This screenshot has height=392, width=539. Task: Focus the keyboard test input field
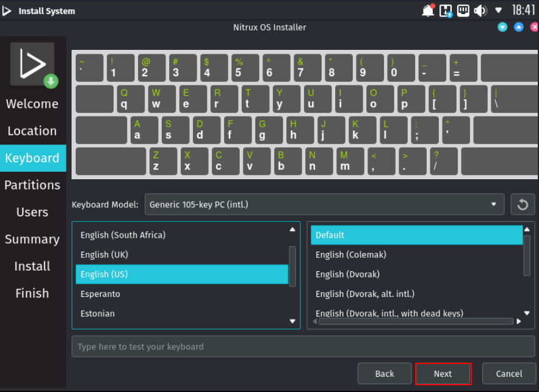tap(303, 347)
